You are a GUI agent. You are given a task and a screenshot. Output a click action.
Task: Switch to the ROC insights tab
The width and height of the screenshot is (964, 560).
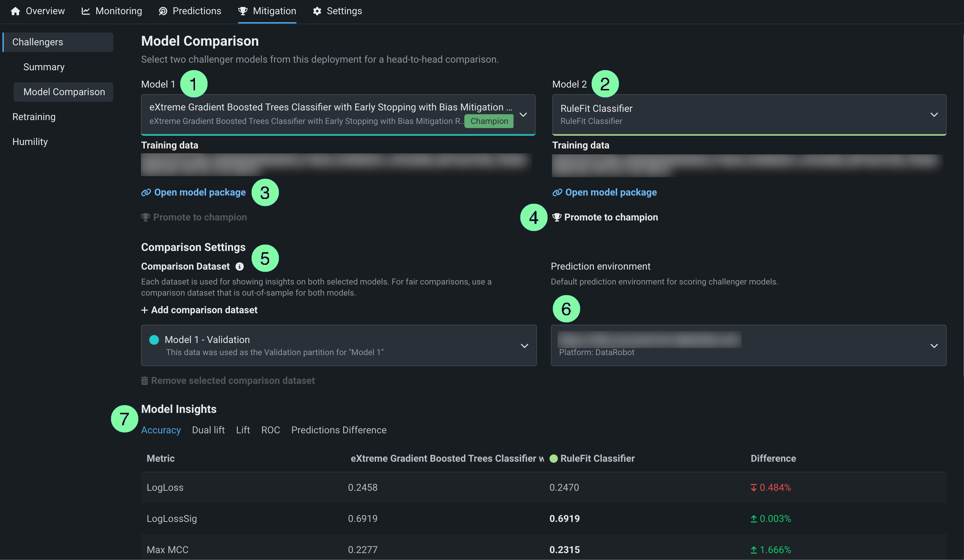click(270, 430)
